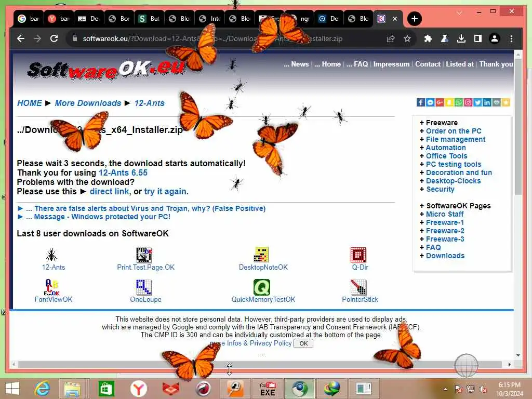Share page via the WhatsApp icon
The width and height of the screenshot is (532, 399).
click(x=459, y=102)
